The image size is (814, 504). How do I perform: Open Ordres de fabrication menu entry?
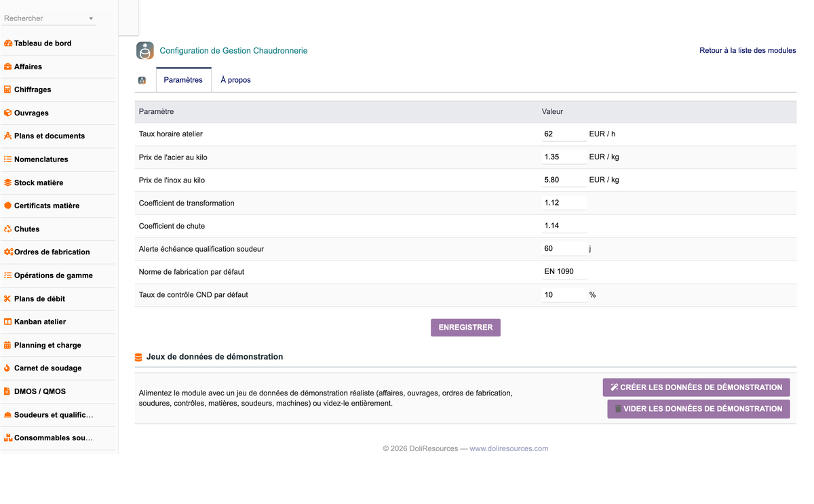(x=52, y=252)
